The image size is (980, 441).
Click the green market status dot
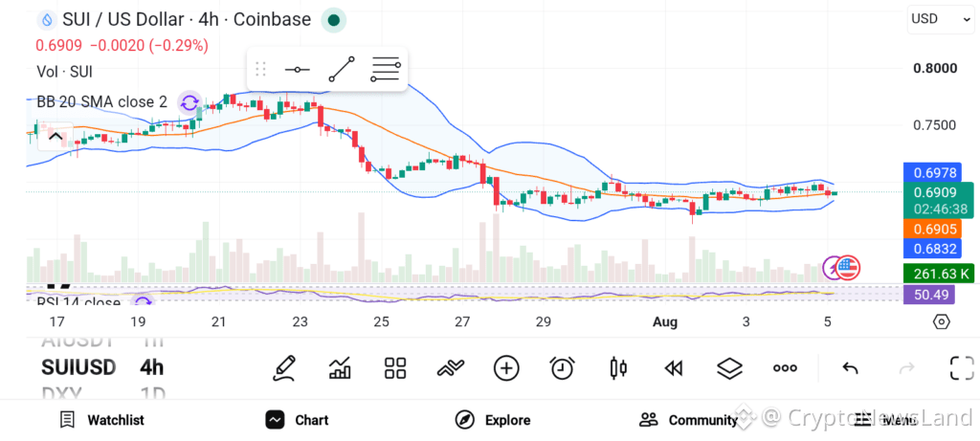pos(334,20)
